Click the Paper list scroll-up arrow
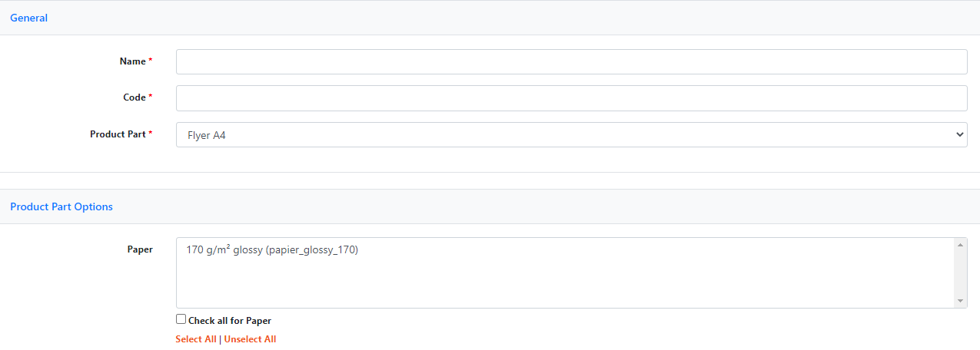Image resolution: width=980 pixels, height=350 pixels. click(961, 245)
